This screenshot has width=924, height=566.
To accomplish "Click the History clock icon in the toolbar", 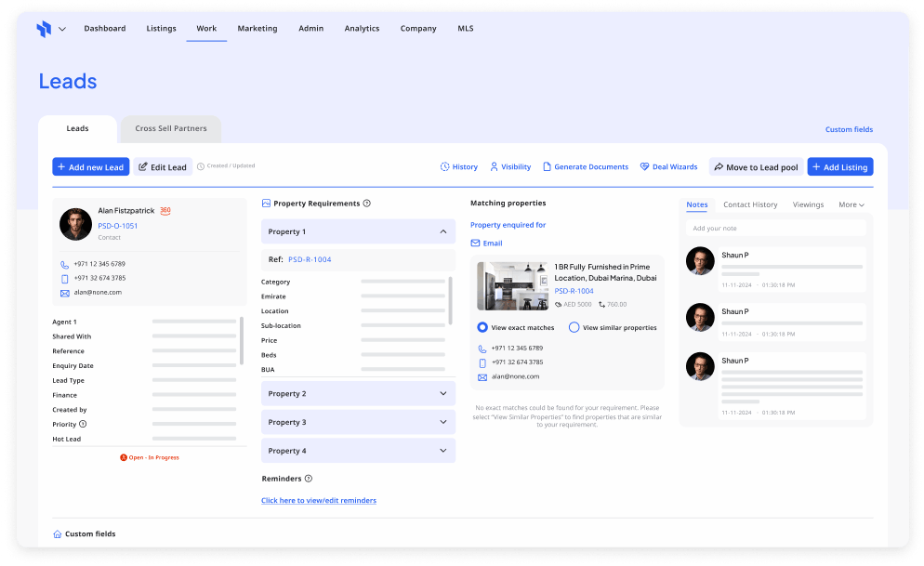I will tap(444, 166).
